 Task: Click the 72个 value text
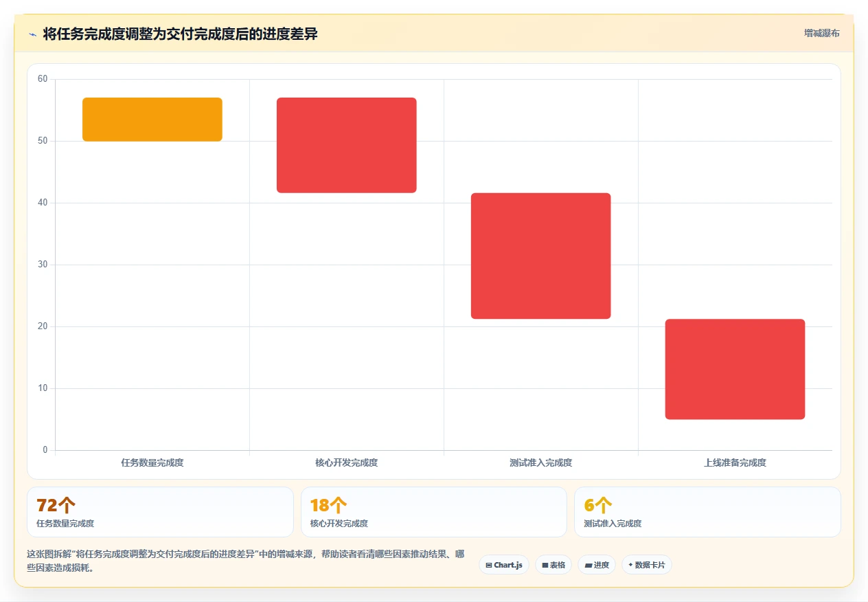click(x=56, y=505)
